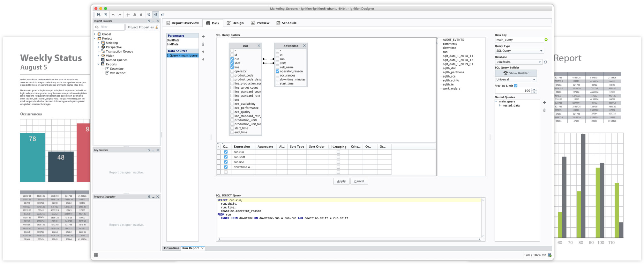
Task: Expand the Global tree node
Action: [x=95, y=34]
